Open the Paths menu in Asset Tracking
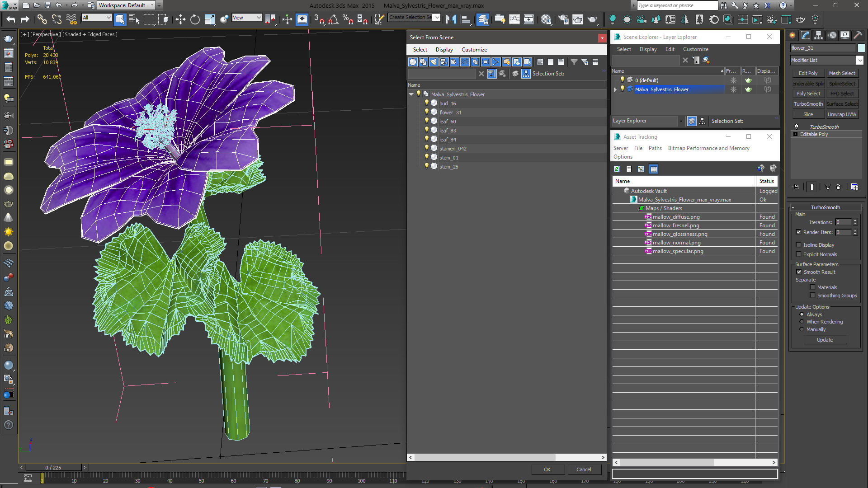 (655, 148)
